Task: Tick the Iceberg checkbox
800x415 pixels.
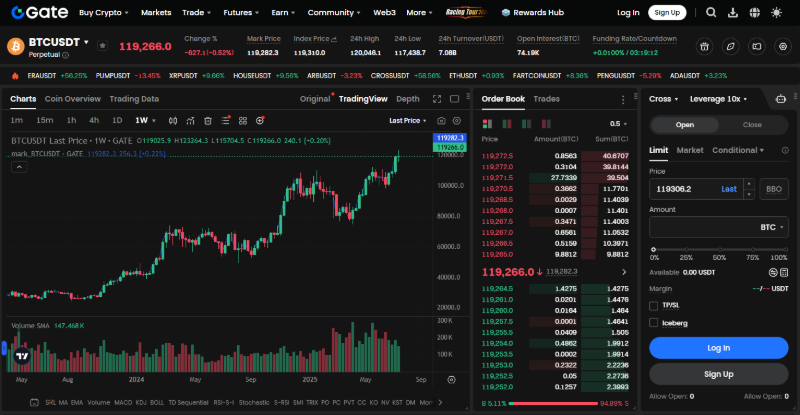Action: click(654, 323)
